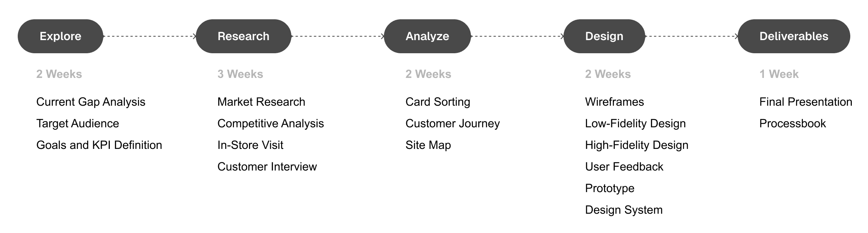The image size is (868, 233).
Task: Select the Final Presentation item
Action: pos(806,102)
